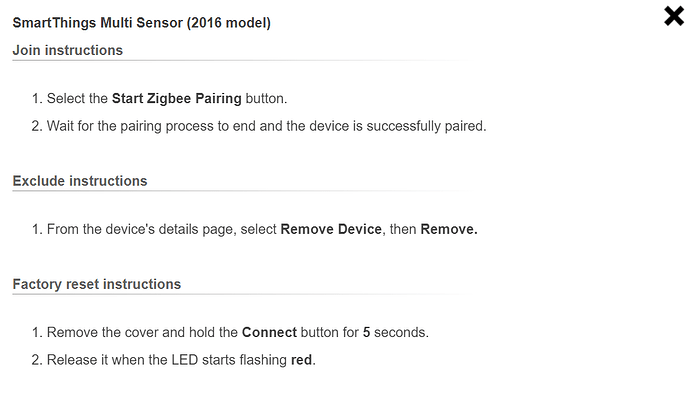Close the device instructions dialog

(673, 16)
